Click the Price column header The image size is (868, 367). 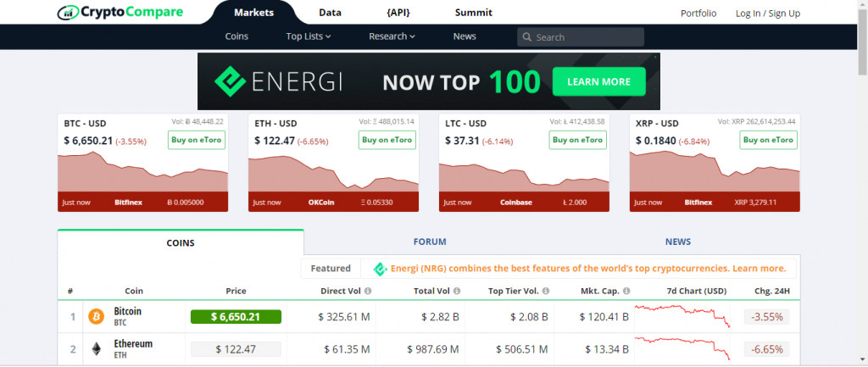coord(236,291)
